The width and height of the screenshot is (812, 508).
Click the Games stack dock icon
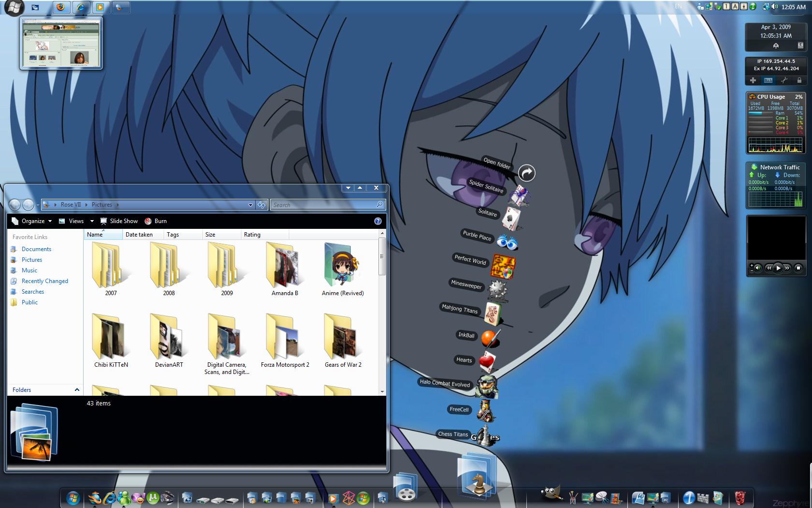[478, 477]
